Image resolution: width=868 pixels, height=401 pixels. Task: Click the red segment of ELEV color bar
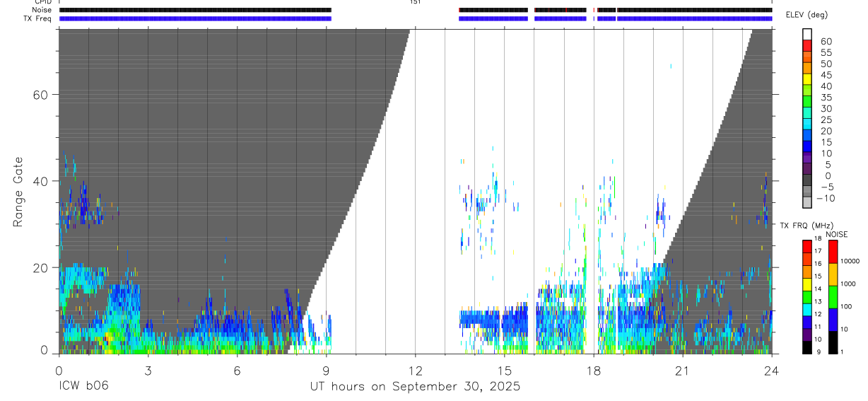807,46
